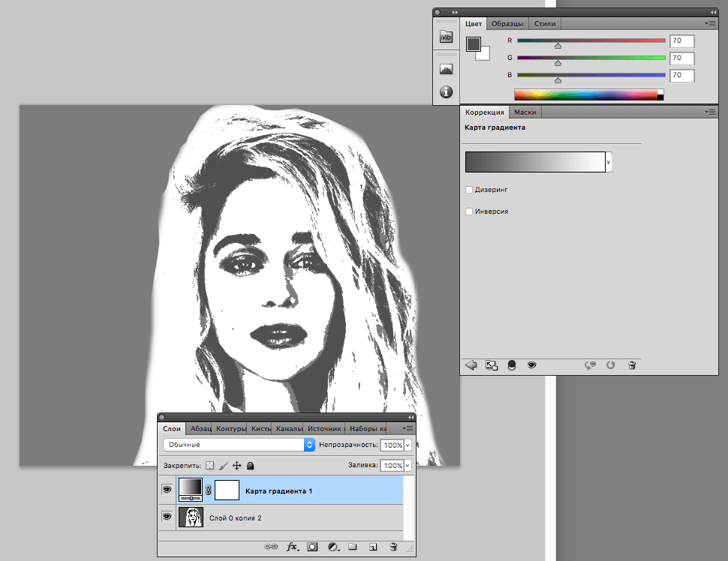Delete the adjustment layer using the Adjustments panel trash icon
Viewport: 728px width, 561px height.
tap(632, 364)
